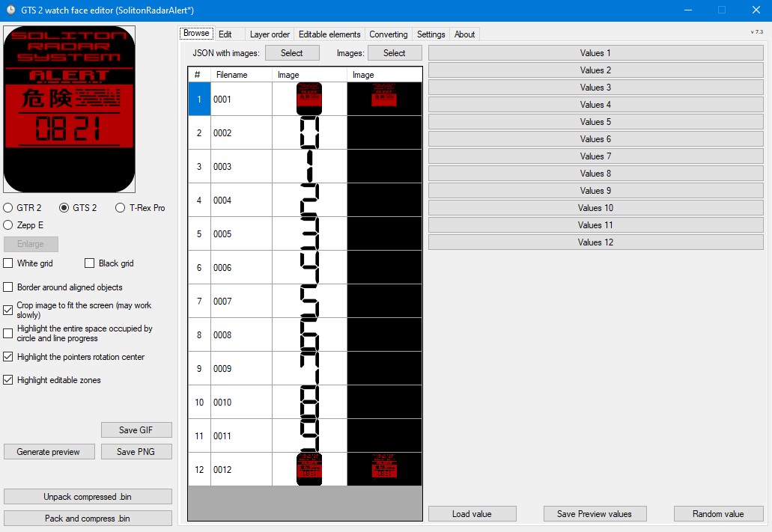
Task: Click the digit 3 image in row 0005
Action: 309,233
